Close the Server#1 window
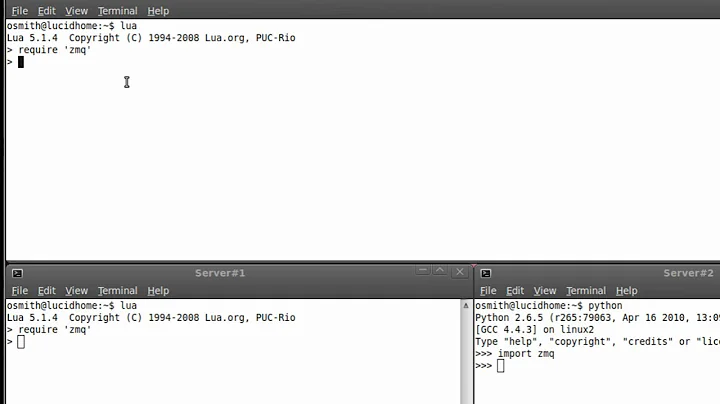 [460, 272]
